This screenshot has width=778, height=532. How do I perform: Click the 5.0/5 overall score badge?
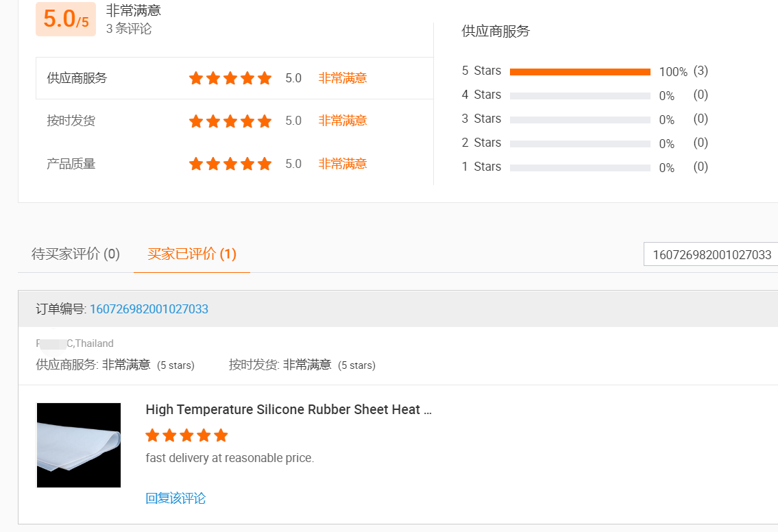66,19
